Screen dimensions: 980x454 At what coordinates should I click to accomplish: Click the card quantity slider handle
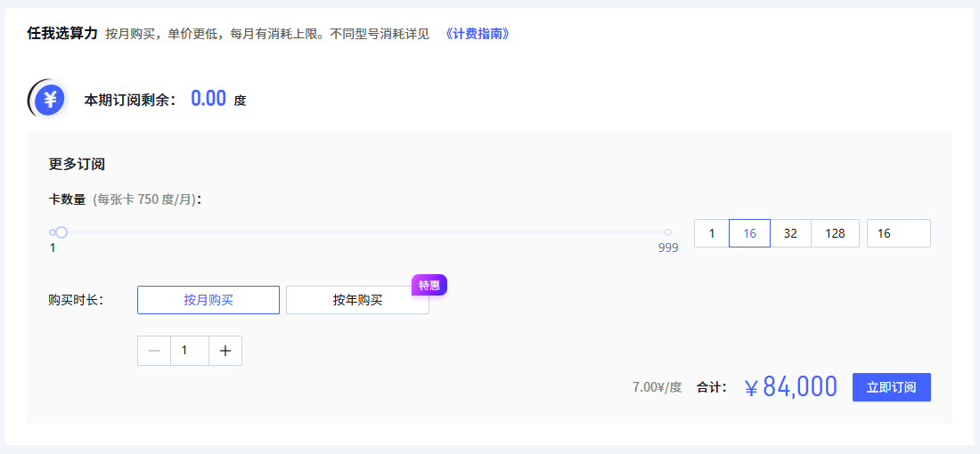click(x=61, y=232)
